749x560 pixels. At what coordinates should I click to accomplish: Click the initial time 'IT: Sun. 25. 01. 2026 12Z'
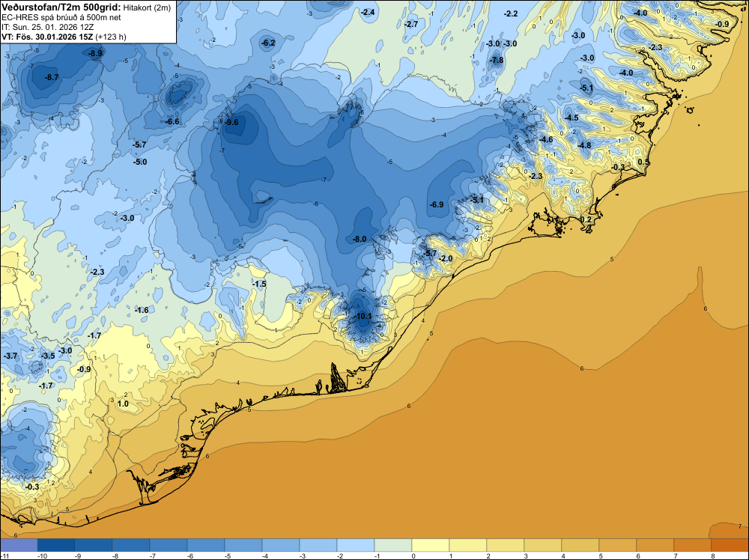[48, 27]
